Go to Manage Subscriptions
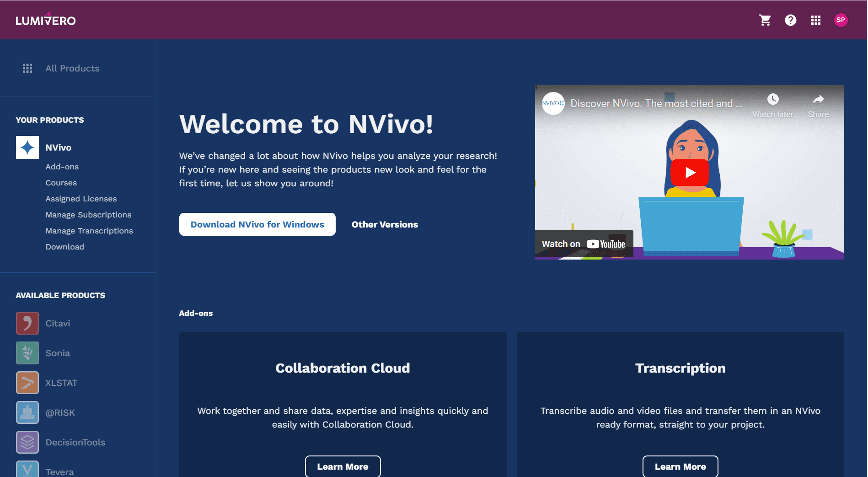Image resolution: width=868 pixels, height=477 pixels. pos(88,215)
